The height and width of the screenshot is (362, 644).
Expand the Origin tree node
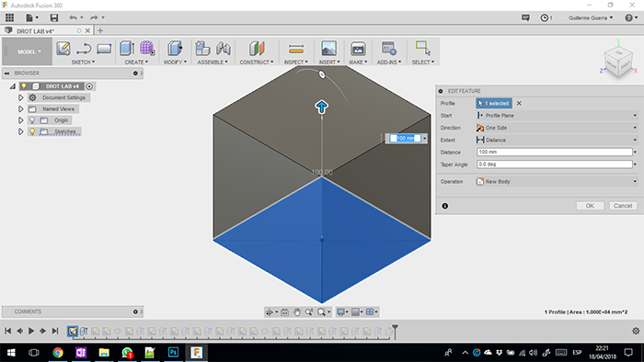click(20, 120)
